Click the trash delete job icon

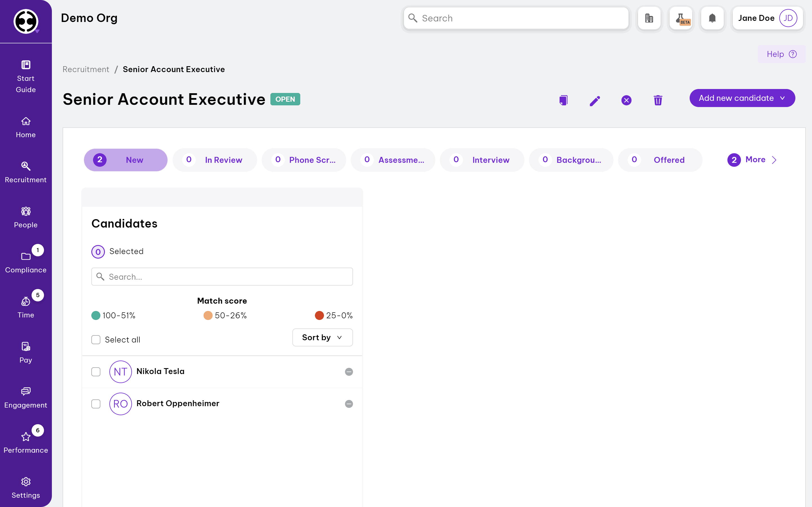658,100
